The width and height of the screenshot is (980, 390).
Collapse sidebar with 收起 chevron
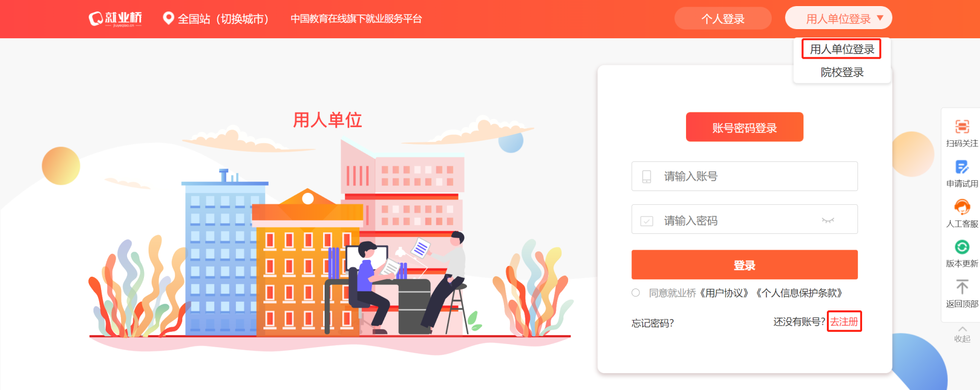pos(962,329)
